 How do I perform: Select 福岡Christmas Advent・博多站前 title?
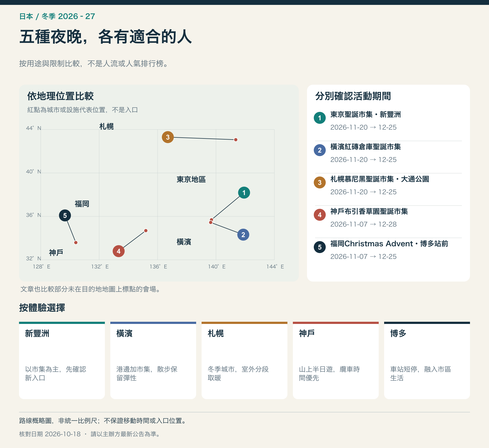click(x=389, y=244)
